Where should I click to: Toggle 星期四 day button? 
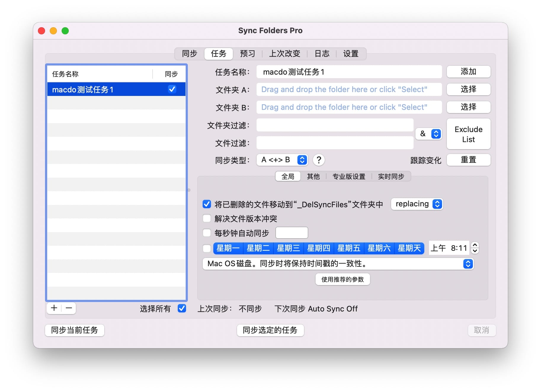pyautogui.click(x=318, y=248)
